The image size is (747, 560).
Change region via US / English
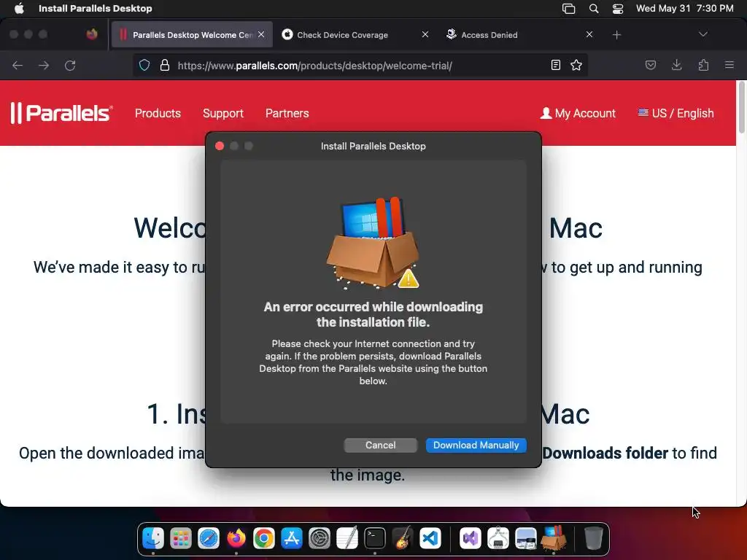pos(676,113)
